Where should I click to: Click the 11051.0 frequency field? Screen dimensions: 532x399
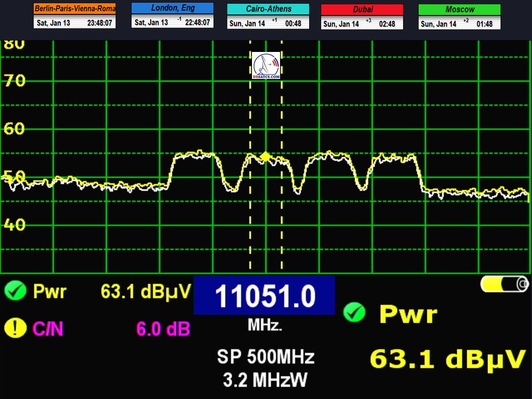[x=264, y=296]
